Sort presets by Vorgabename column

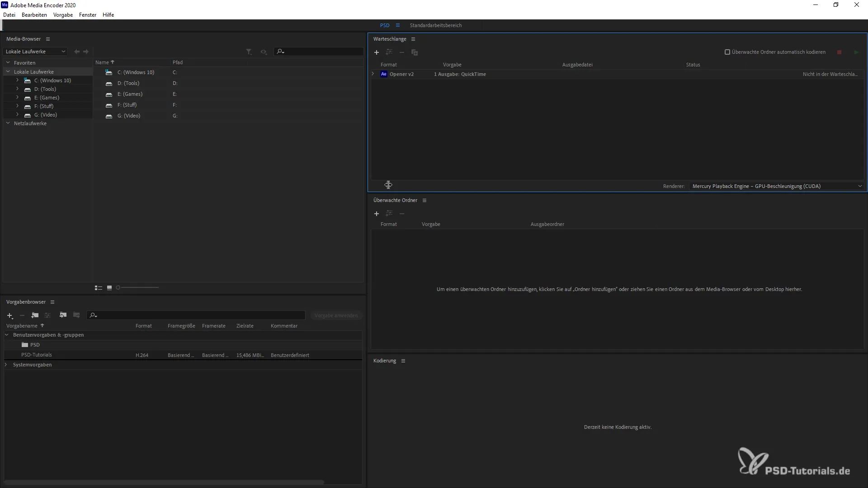25,326
